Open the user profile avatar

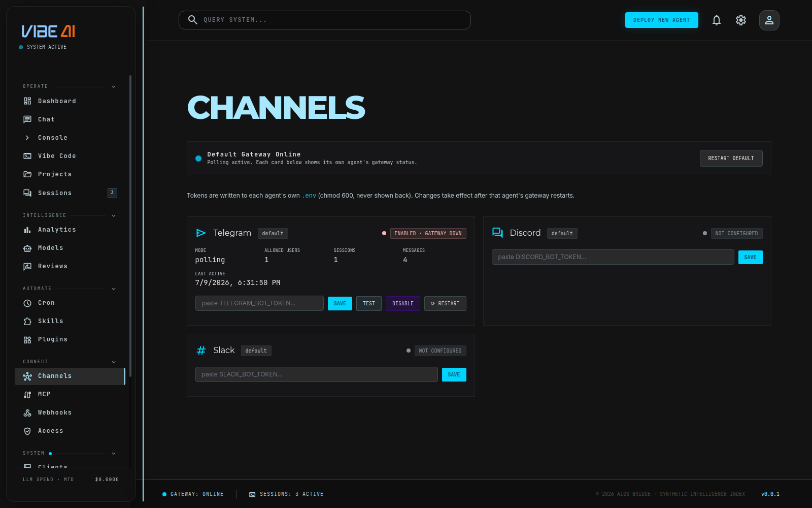(x=769, y=20)
